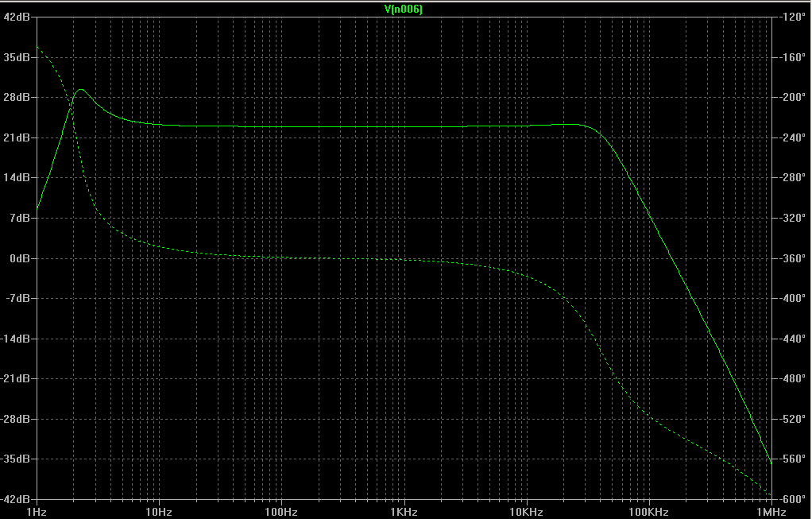The width and height of the screenshot is (812, 519).
Task: Click the 28dB left axis label
Action: point(17,98)
